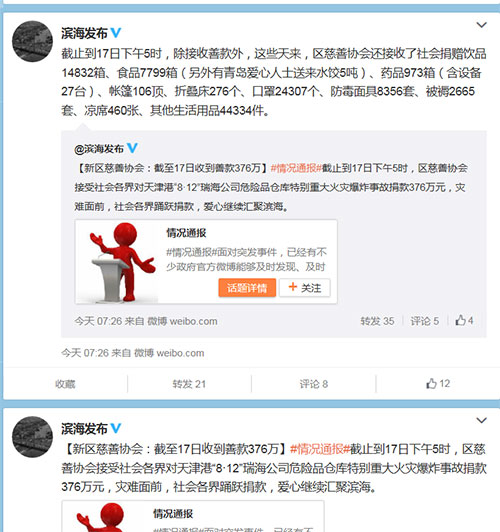Click the 情况通报 topic card title
This screenshot has height=532, width=500.
[x=186, y=233]
